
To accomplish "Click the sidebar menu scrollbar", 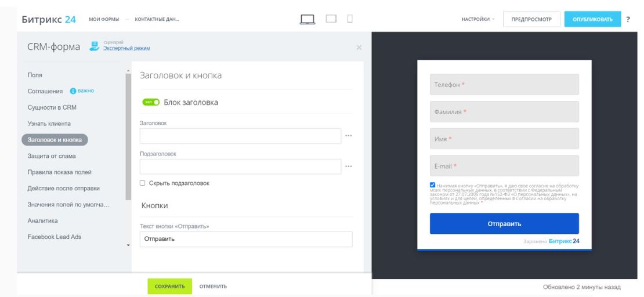I will tap(128, 136).
